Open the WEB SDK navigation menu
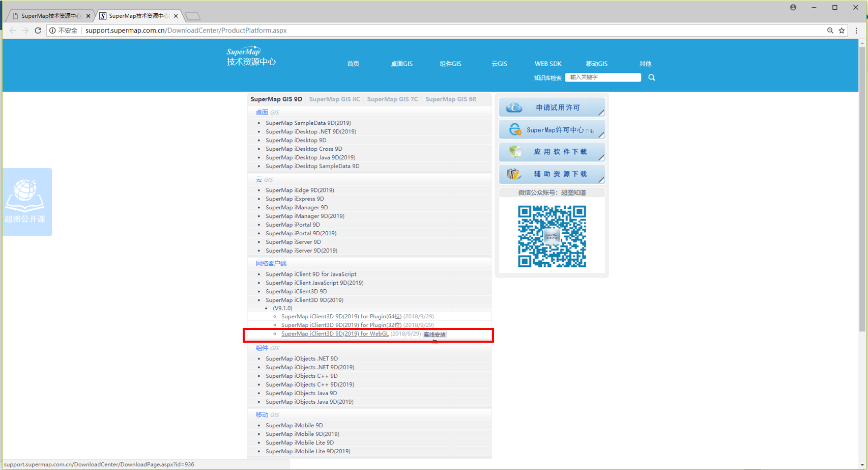Image resolution: width=868 pixels, height=470 pixels. (548, 64)
